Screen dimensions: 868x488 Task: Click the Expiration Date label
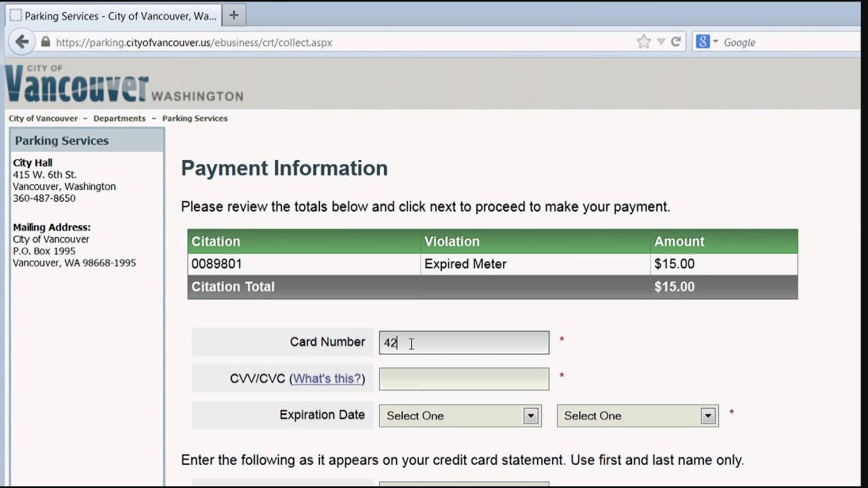click(x=322, y=415)
